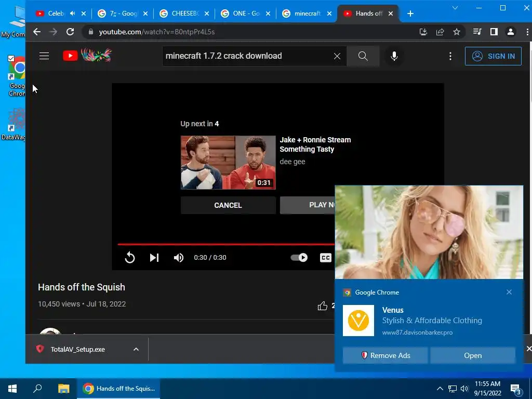The height and width of the screenshot is (399, 532).
Task: Open Jake + Ronnie Stream video thumbnail
Action: [228, 163]
